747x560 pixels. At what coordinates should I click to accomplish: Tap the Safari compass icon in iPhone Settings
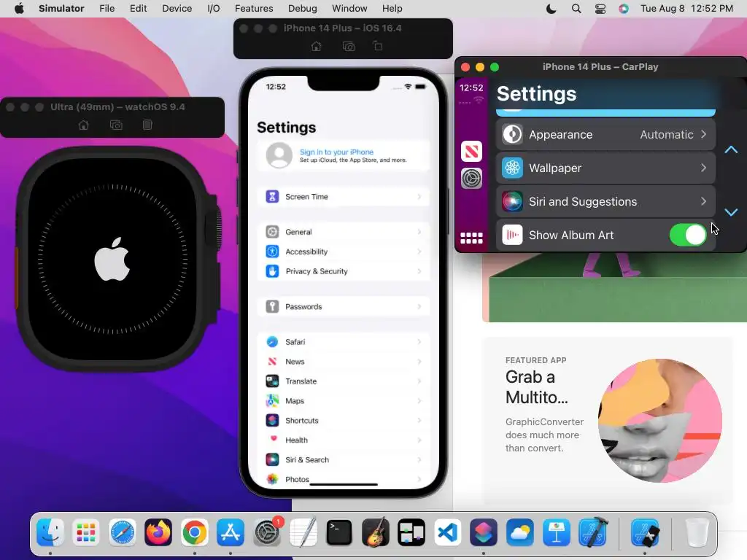pyautogui.click(x=272, y=341)
